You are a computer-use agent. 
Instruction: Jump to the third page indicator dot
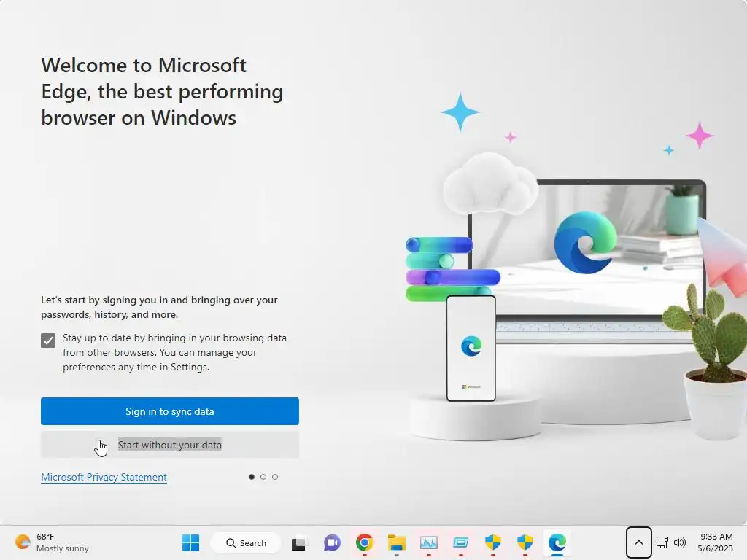click(275, 477)
